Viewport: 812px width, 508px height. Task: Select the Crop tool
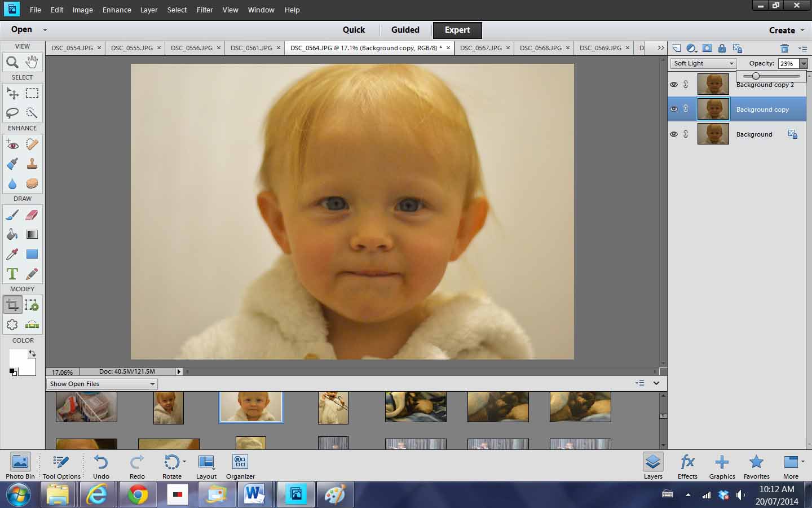pos(12,304)
